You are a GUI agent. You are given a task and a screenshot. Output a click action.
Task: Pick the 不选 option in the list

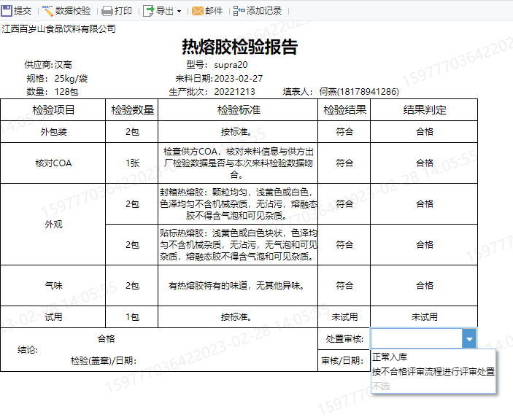click(381, 386)
